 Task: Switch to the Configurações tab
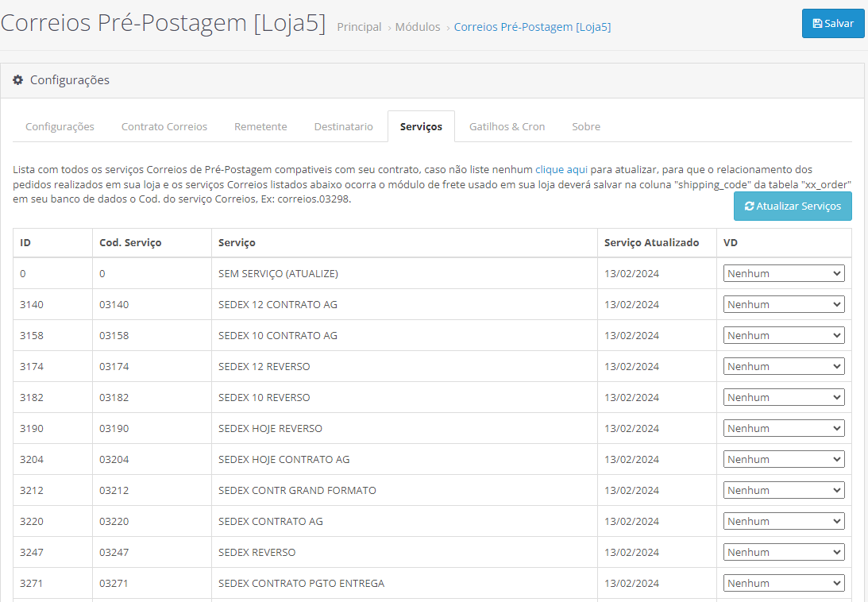60,126
